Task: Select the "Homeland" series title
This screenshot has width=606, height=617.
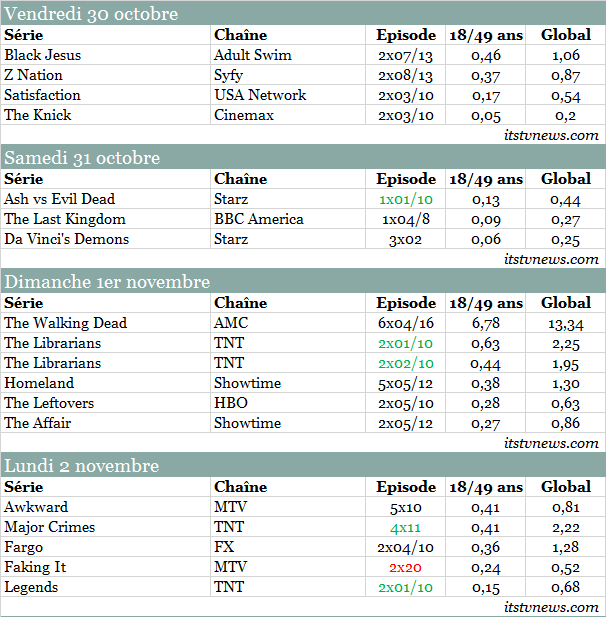Action: [39, 383]
